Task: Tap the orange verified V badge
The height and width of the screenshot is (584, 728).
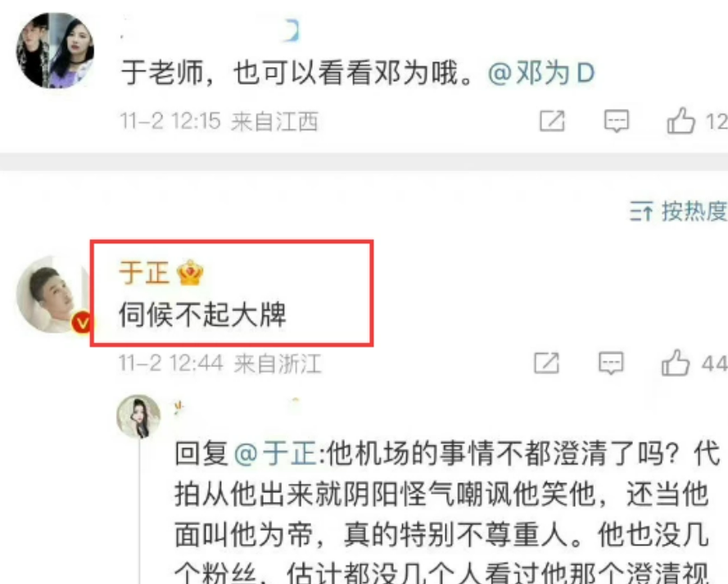Action: coord(82,323)
